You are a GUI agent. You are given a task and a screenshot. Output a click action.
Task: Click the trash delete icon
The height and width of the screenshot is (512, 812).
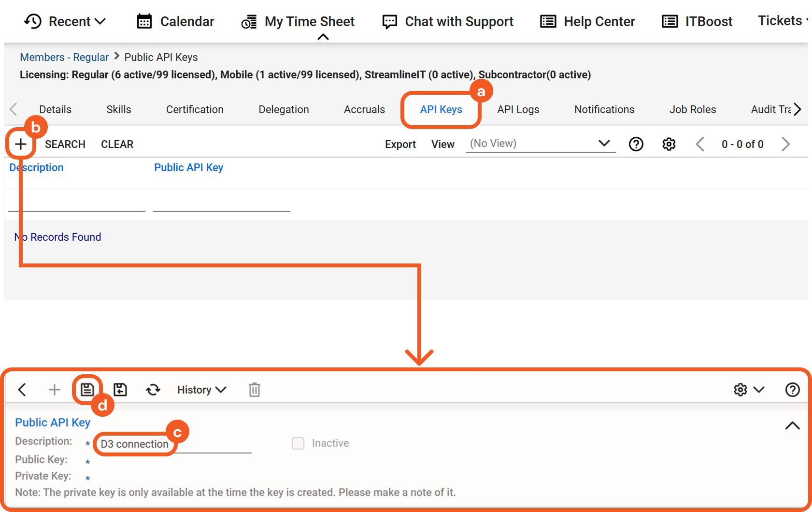[x=255, y=390]
